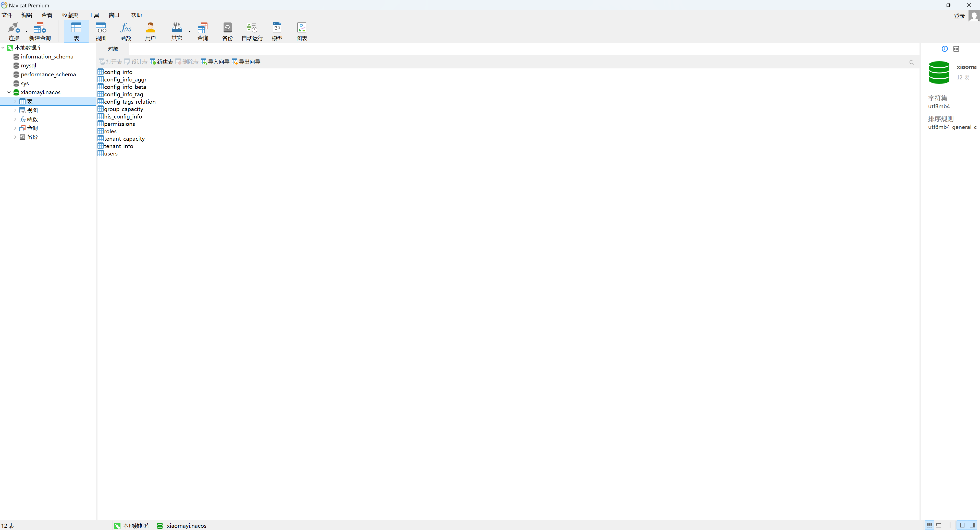
Task: Select the tenant_capacity table
Action: (121, 139)
